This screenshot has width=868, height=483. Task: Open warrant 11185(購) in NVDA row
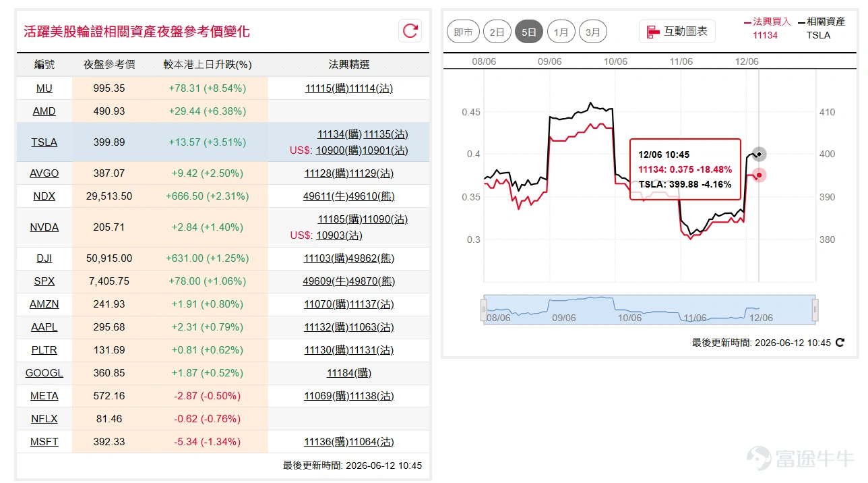click(x=340, y=219)
